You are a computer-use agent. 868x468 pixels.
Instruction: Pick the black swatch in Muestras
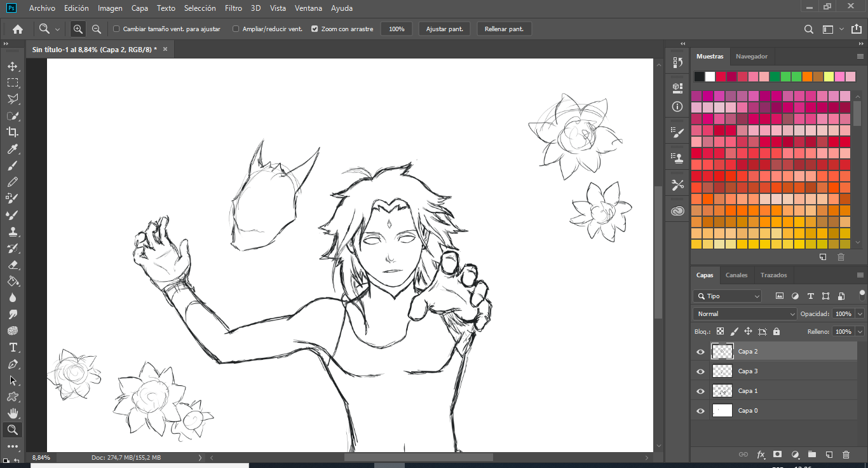699,76
